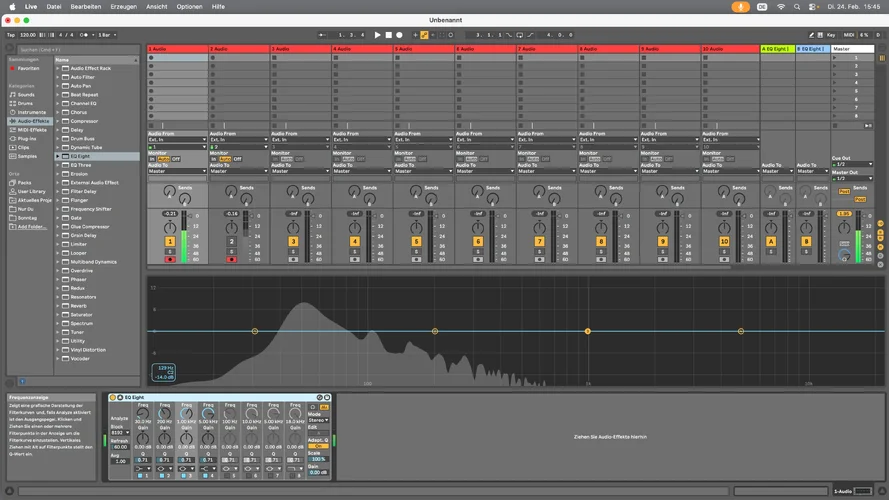Toggle the track 2 activator button
The width and height of the screenshot is (889, 500).
coord(232,241)
